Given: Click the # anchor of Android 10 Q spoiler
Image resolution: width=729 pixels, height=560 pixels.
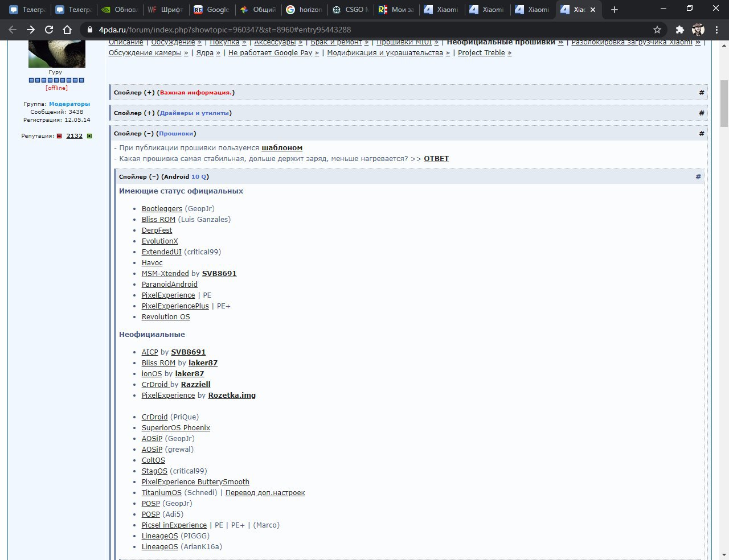Looking at the screenshot, I should point(698,176).
